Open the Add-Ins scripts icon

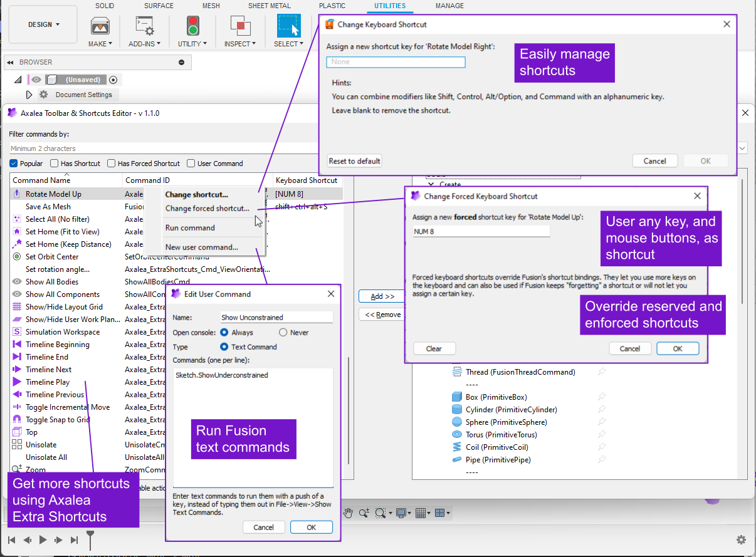click(145, 26)
